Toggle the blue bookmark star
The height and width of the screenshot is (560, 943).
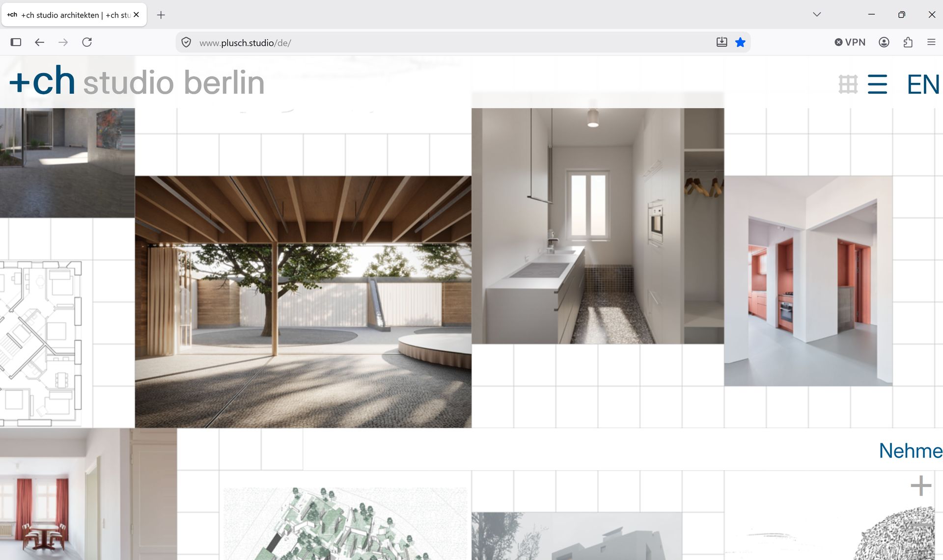point(740,42)
